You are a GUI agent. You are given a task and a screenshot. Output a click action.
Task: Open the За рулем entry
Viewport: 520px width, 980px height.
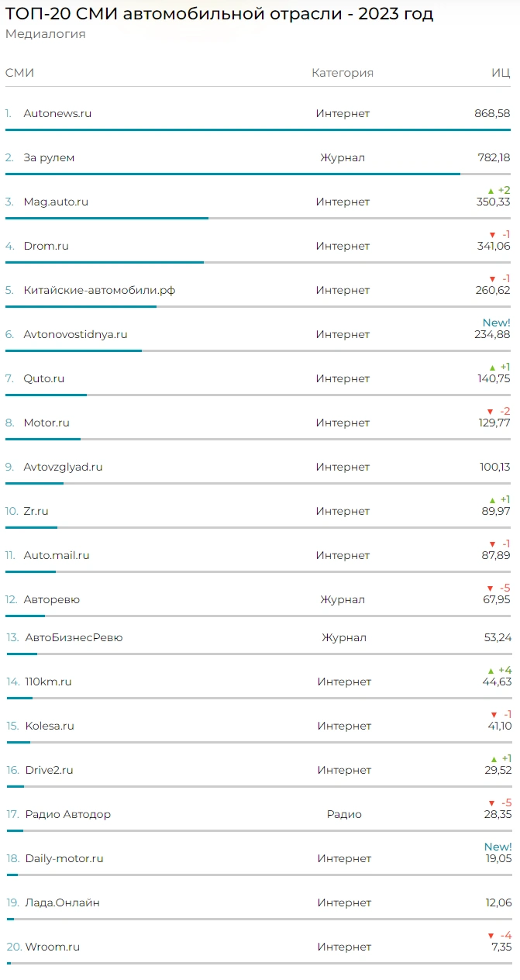point(49,157)
